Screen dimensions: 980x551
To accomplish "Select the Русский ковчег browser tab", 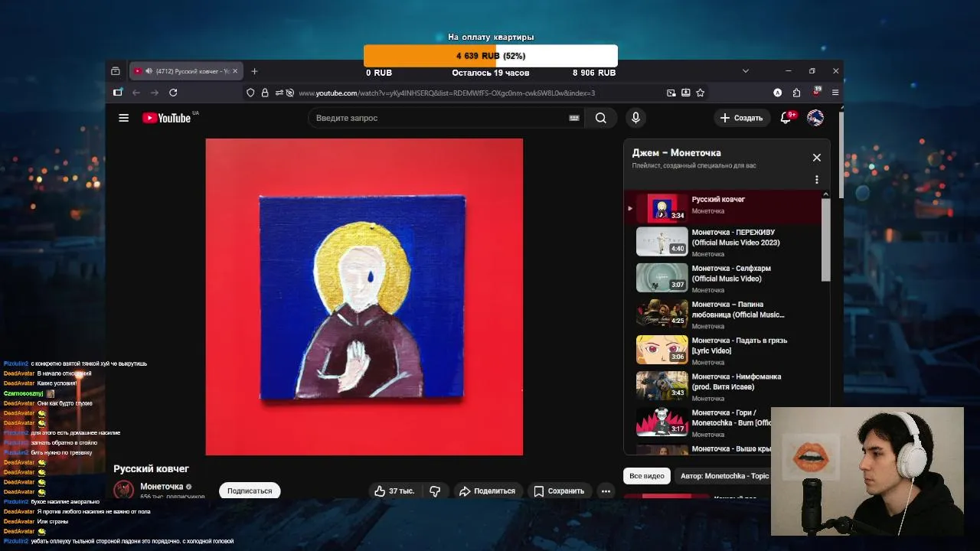I will click(x=185, y=71).
